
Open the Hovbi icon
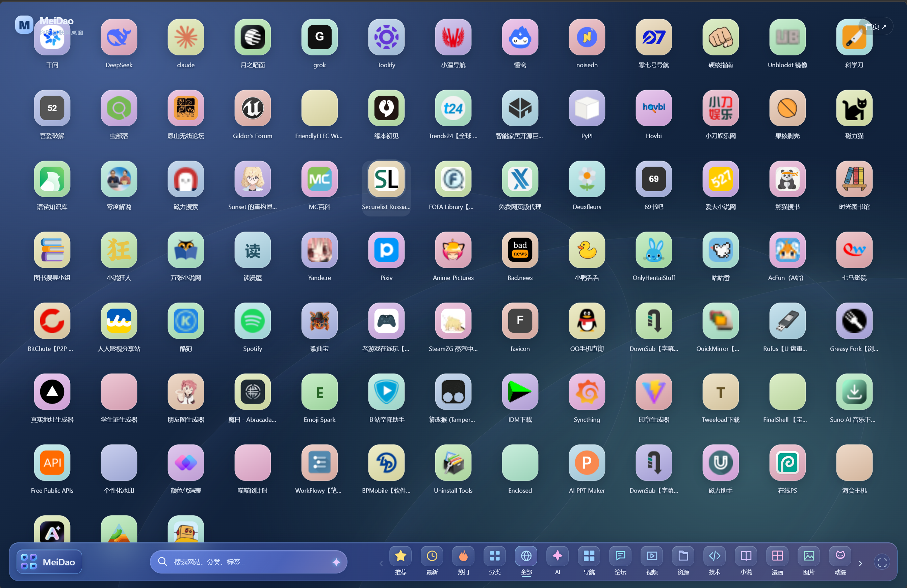(x=654, y=108)
